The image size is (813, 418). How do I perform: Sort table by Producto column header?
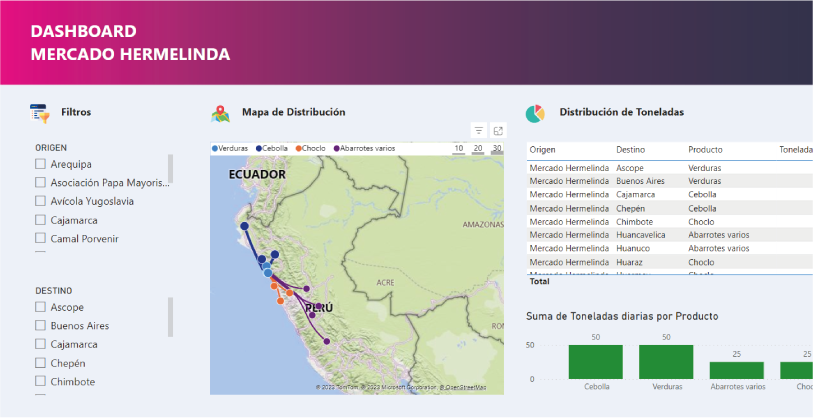(x=705, y=150)
